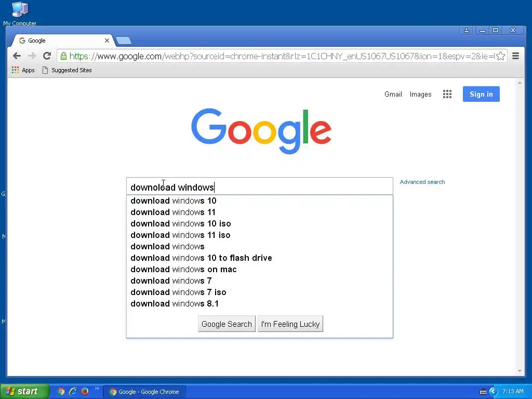Click the Gmail link

tap(393, 95)
